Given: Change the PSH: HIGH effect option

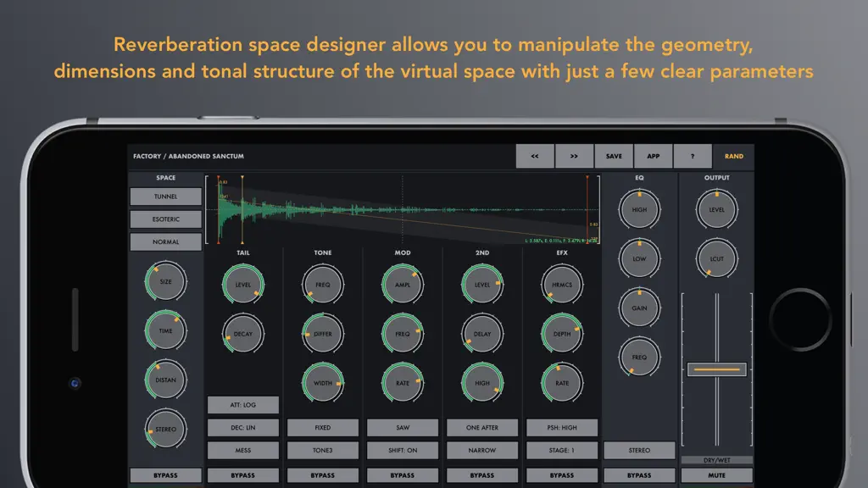Looking at the screenshot, I should 562,428.
